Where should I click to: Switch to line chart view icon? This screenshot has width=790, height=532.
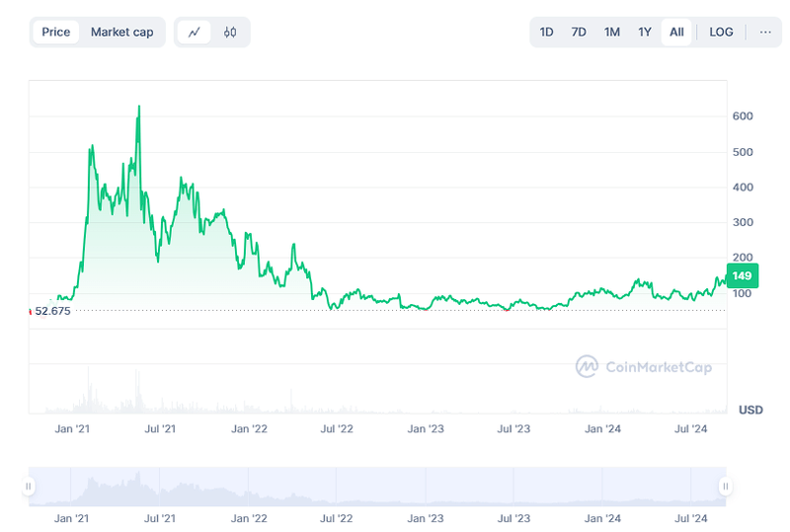click(195, 32)
